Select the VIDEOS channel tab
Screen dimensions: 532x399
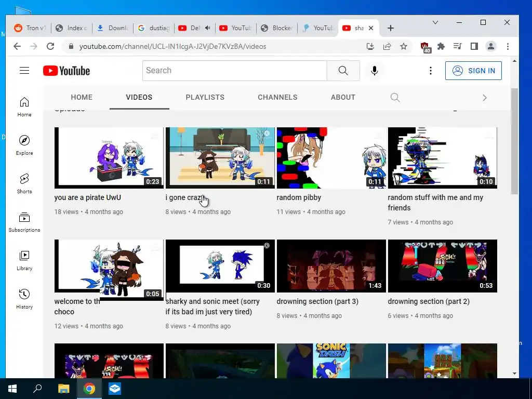[139, 97]
